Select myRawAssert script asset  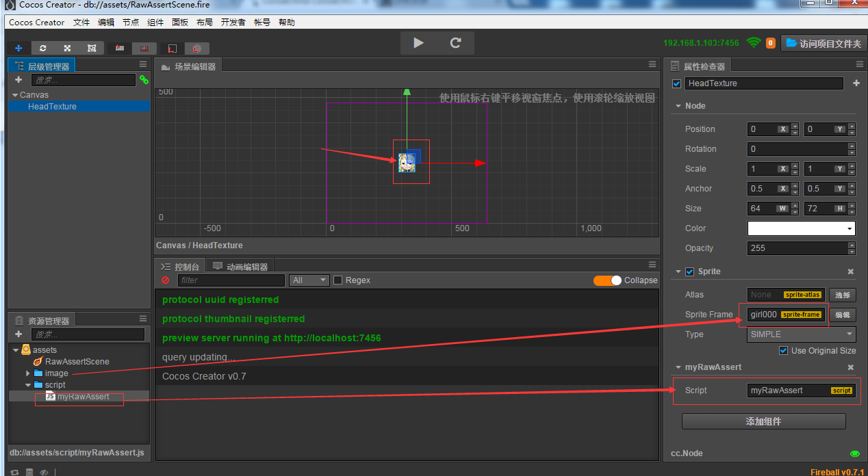tap(83, 397)
